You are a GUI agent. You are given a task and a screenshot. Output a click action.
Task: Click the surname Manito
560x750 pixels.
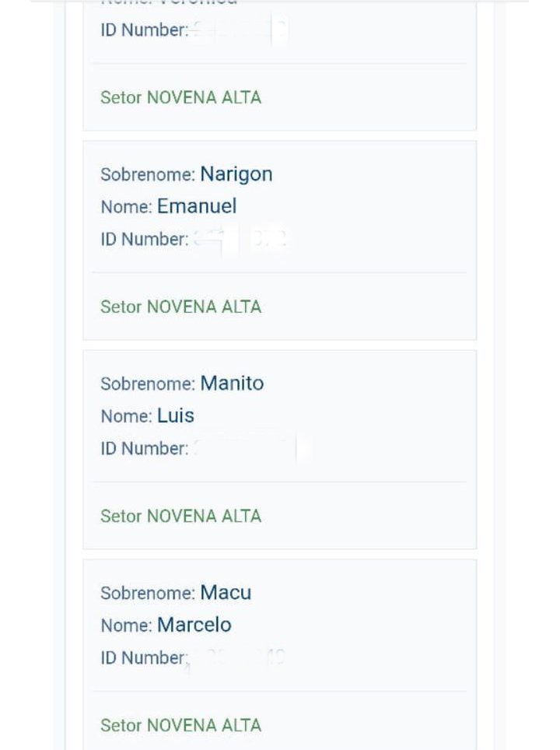[x=232, y=383]
